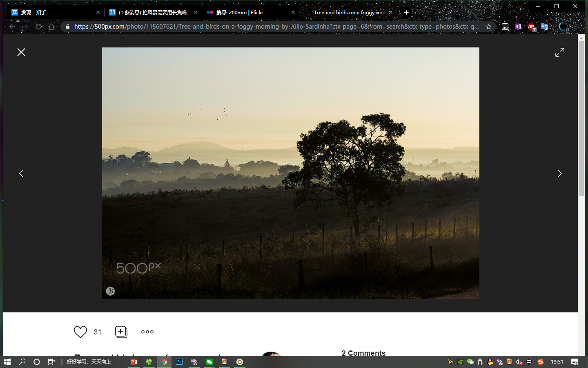Click the page vertical scrollbar

581,119
